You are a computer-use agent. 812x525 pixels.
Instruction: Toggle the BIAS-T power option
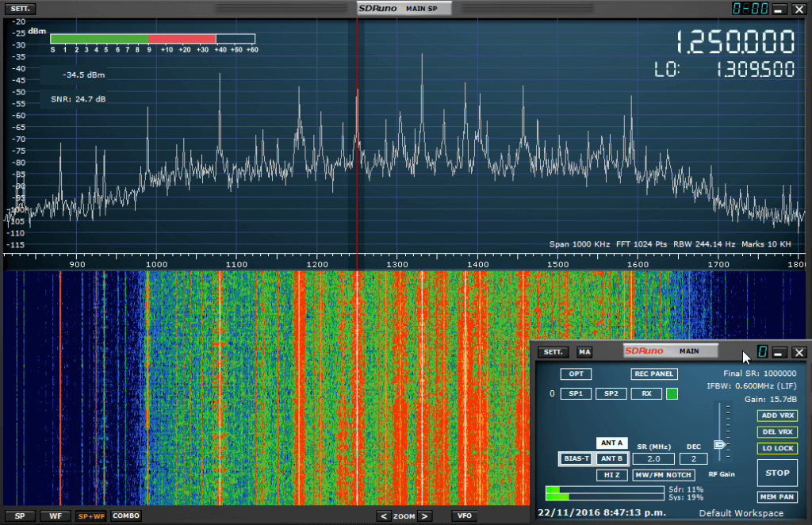point(575,458)
